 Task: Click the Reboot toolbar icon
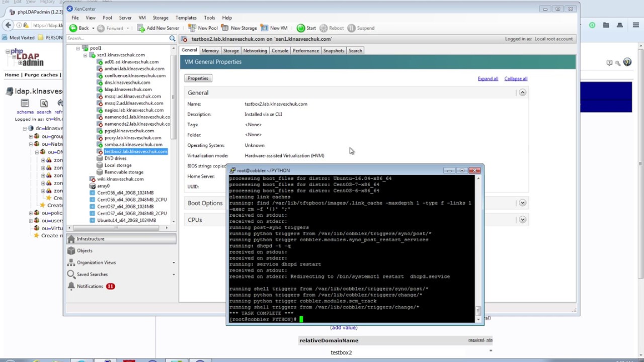click(324, 28)
